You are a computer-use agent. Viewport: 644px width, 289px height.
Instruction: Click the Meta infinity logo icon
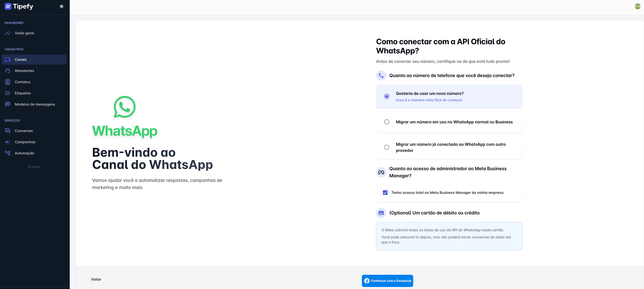[381, 172]
